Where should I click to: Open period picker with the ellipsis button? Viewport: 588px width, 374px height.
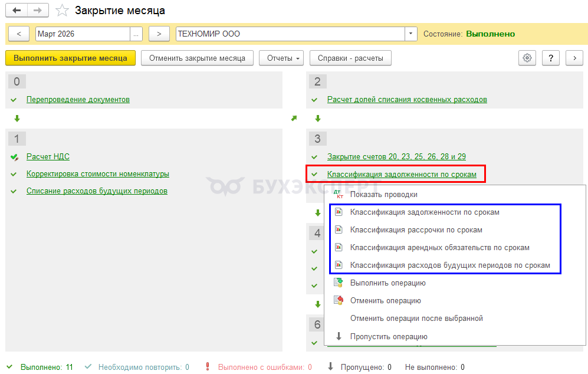(136, 34)
